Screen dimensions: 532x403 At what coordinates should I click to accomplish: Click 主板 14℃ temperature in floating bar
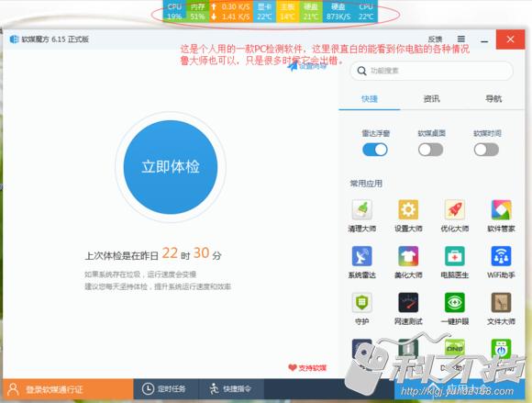(287, 11)
